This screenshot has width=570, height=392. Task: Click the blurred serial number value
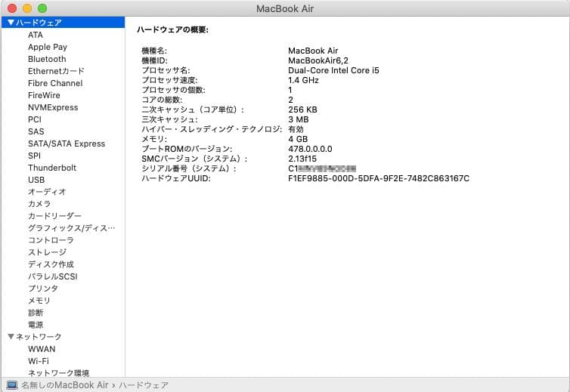[322, 168]
